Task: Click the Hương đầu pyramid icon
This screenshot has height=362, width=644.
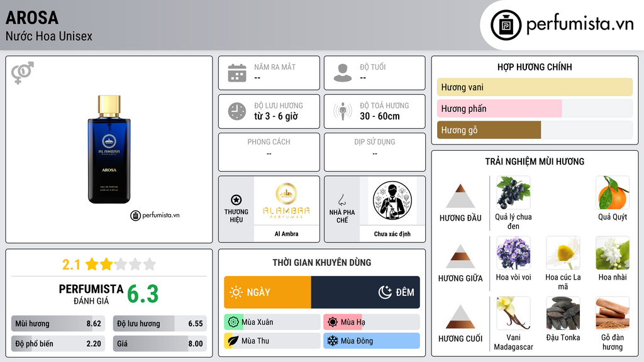Action: point(460,196)
